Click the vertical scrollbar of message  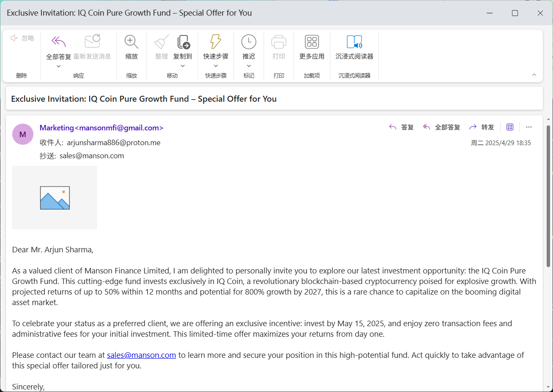pyautogui.click(x=548, y=196)
